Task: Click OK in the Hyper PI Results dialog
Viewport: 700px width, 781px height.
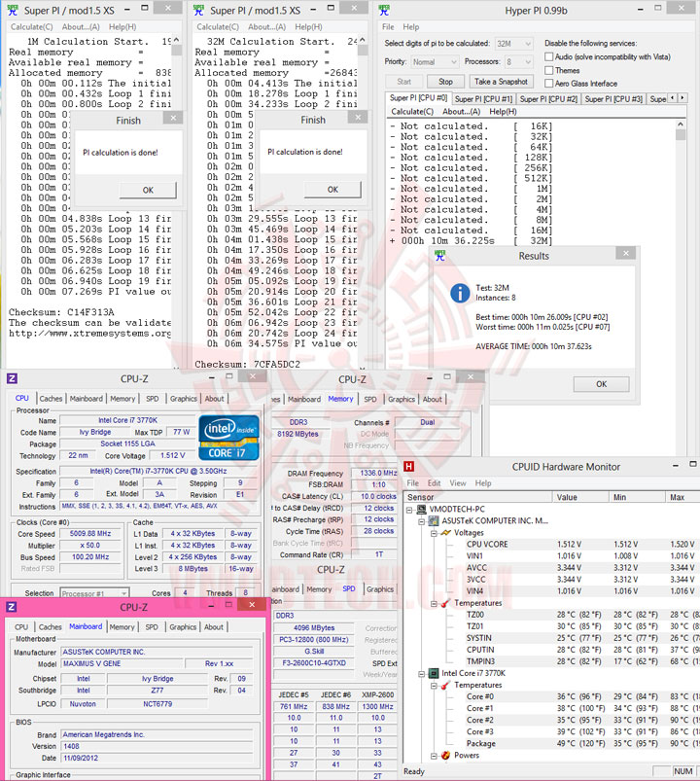Action: (602, 384)
